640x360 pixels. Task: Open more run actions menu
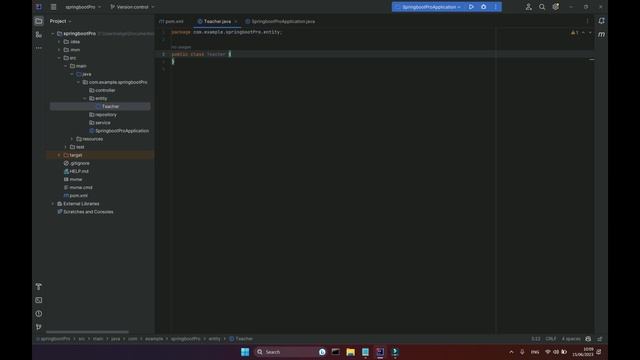(496, 7)
